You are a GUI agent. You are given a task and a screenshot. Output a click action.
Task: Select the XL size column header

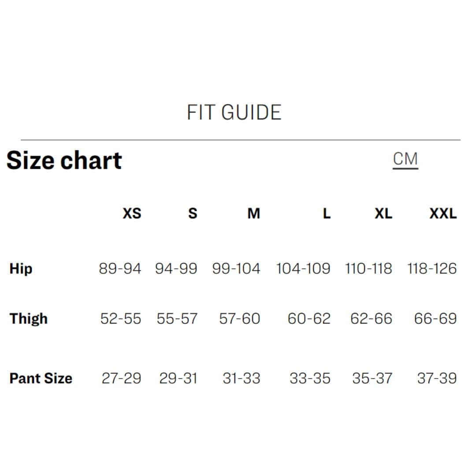coord(383,214)
